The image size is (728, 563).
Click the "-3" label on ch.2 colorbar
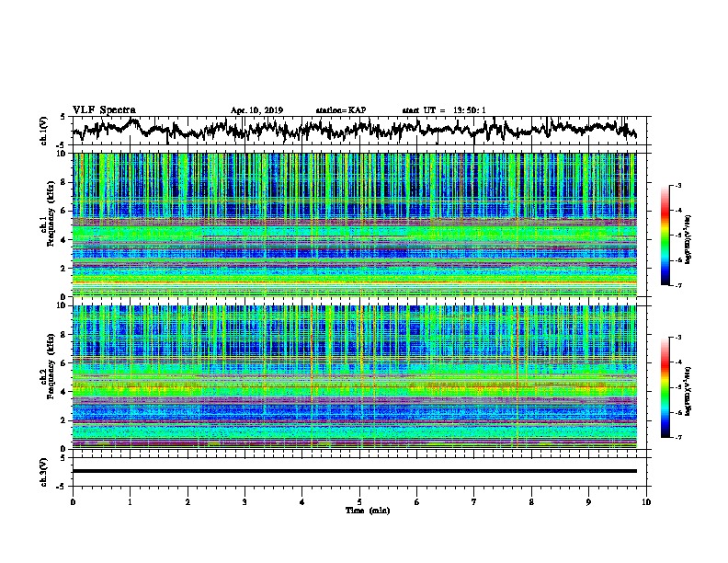tap(677, 338)
